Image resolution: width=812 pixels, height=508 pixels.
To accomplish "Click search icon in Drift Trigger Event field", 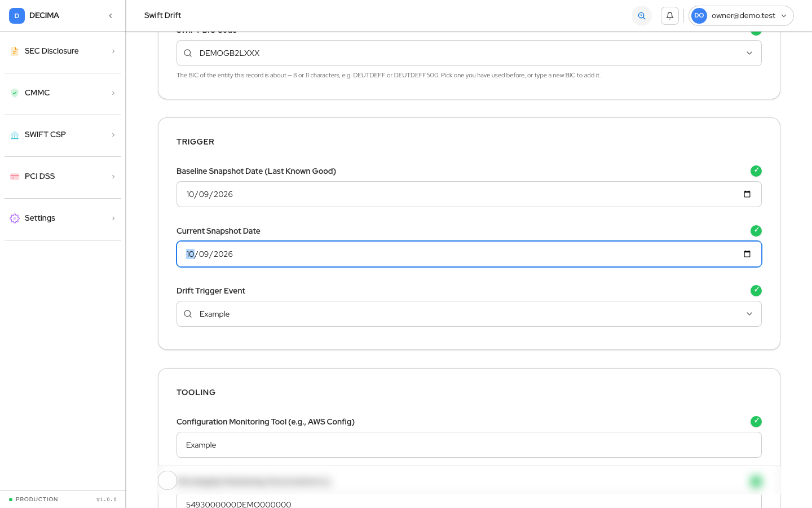I will pos(188,314).
